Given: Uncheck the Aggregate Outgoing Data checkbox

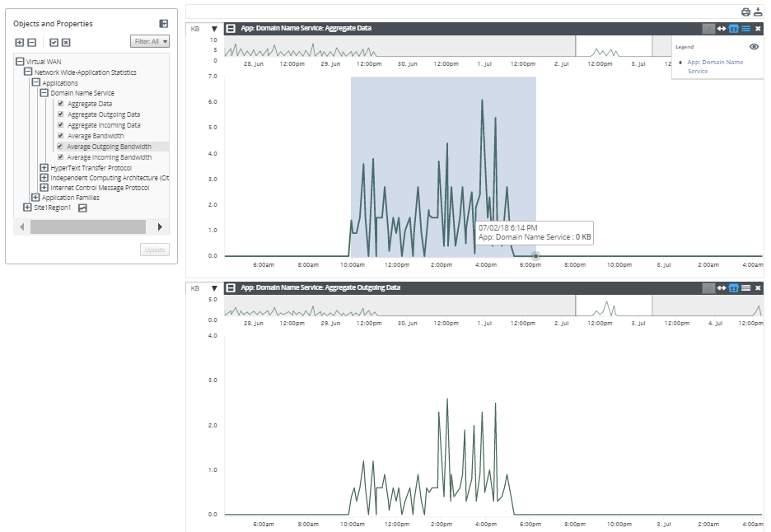Looking at the screenshot, I should click(x=60, y=114).
